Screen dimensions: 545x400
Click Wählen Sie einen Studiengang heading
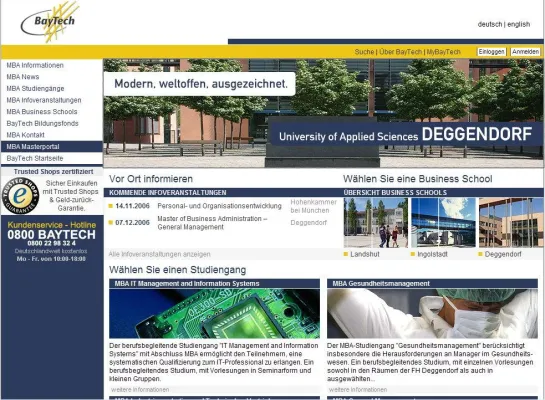(x=178, y=270)
